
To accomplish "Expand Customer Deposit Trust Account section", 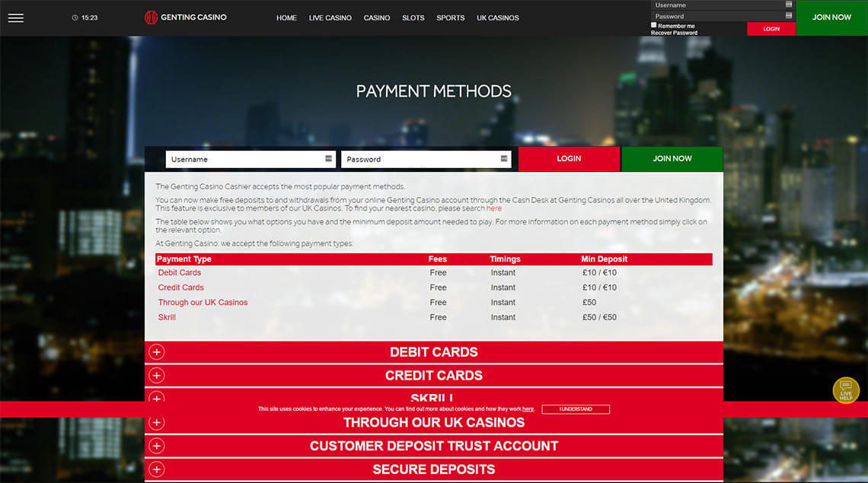I will [434, 446].
